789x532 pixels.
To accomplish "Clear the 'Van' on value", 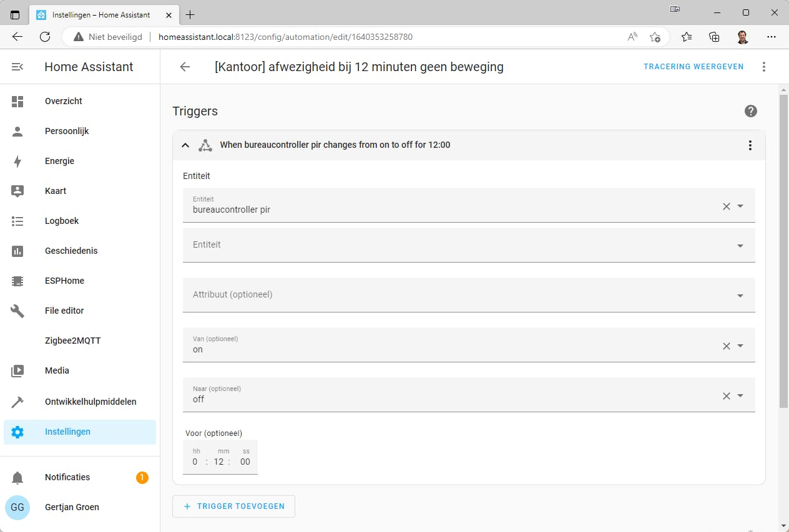I will click(726, 346).
